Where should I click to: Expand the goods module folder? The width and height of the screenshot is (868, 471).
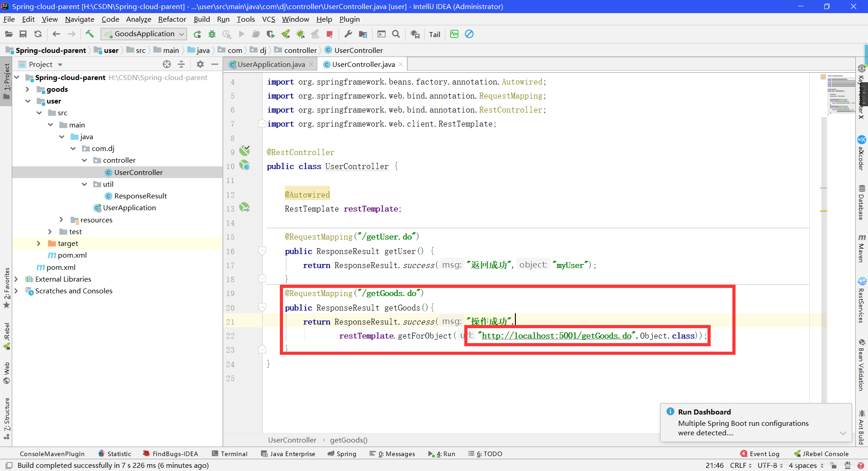click(28, 89)
